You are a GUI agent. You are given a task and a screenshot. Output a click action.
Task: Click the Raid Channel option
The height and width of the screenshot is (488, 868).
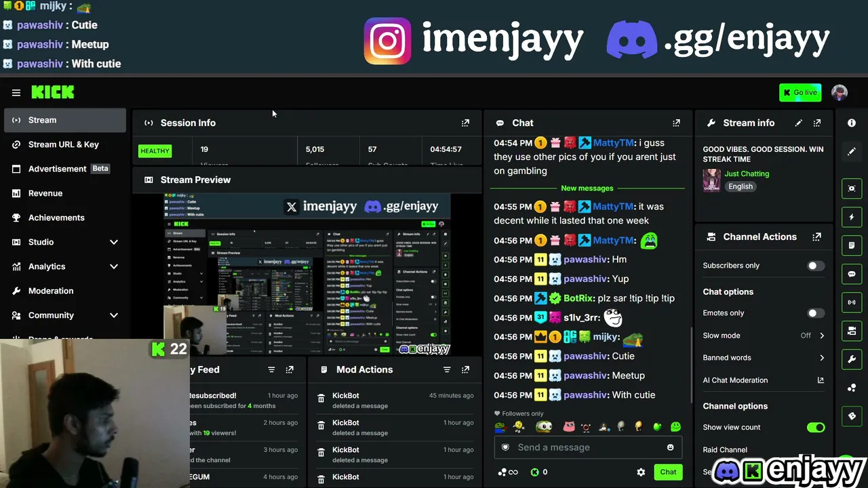(x=725, y=449)
